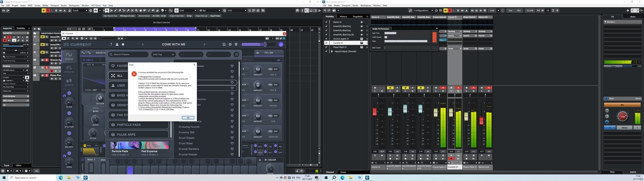The height and width of the screenshot is (181, 644).
Task: Open the Transport menu in Cubase project window
Action: point(54,5)
